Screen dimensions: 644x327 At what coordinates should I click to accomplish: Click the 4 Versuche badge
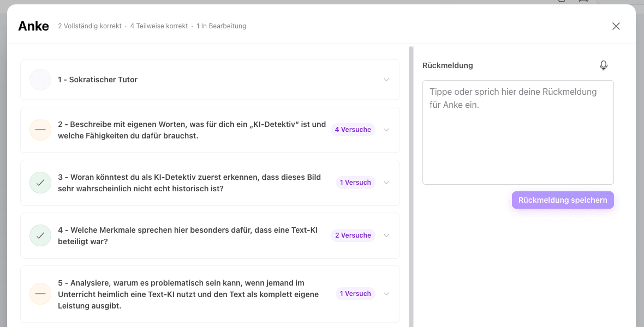pos(353,130)
